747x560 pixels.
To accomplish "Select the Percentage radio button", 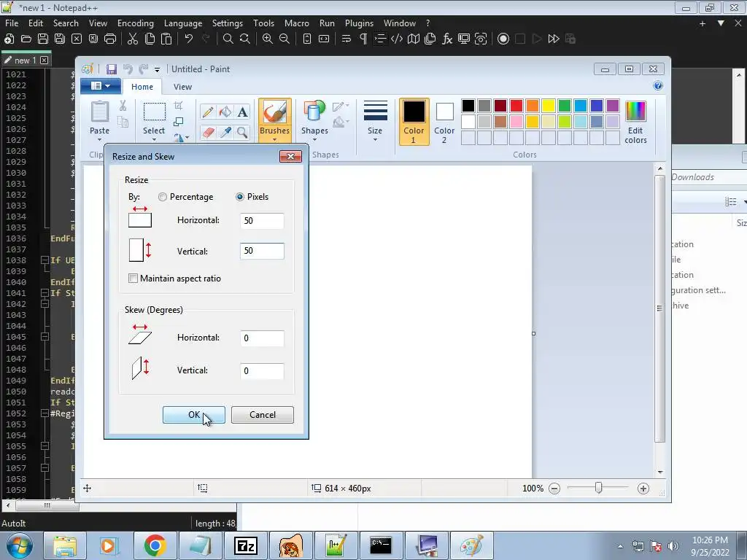I will point(163,197).
